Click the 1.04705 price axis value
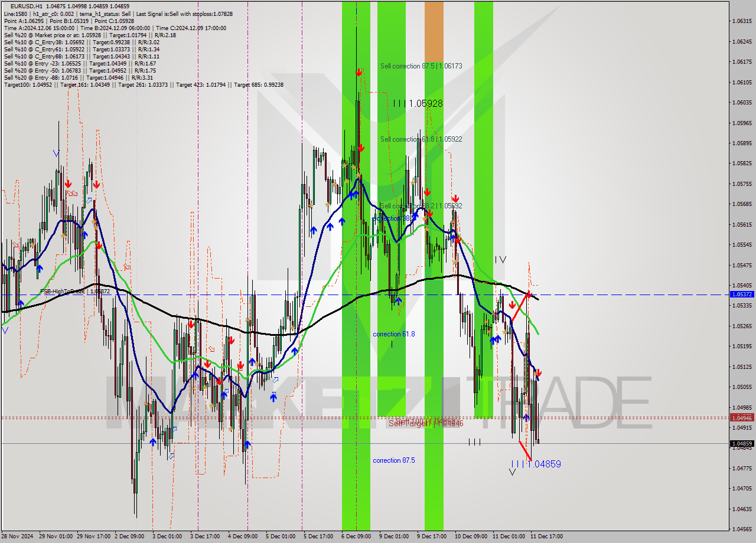This screenshot has width=756, height=543. click(x=742, y=489)
